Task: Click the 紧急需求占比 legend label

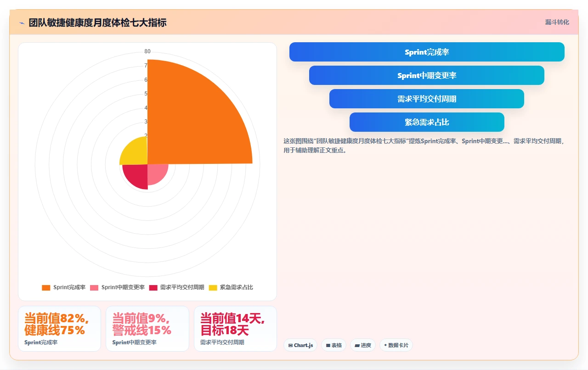Action: [x=237, y=288]
